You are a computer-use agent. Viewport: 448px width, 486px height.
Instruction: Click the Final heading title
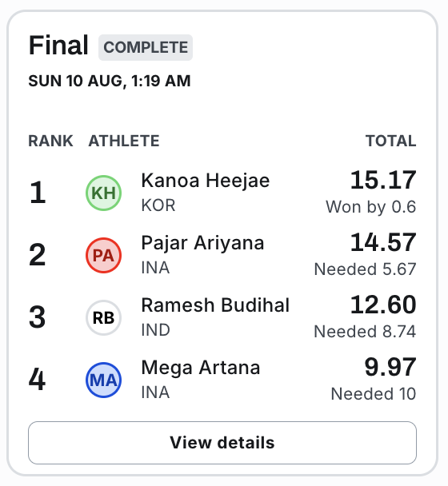(x=58, y=46)
